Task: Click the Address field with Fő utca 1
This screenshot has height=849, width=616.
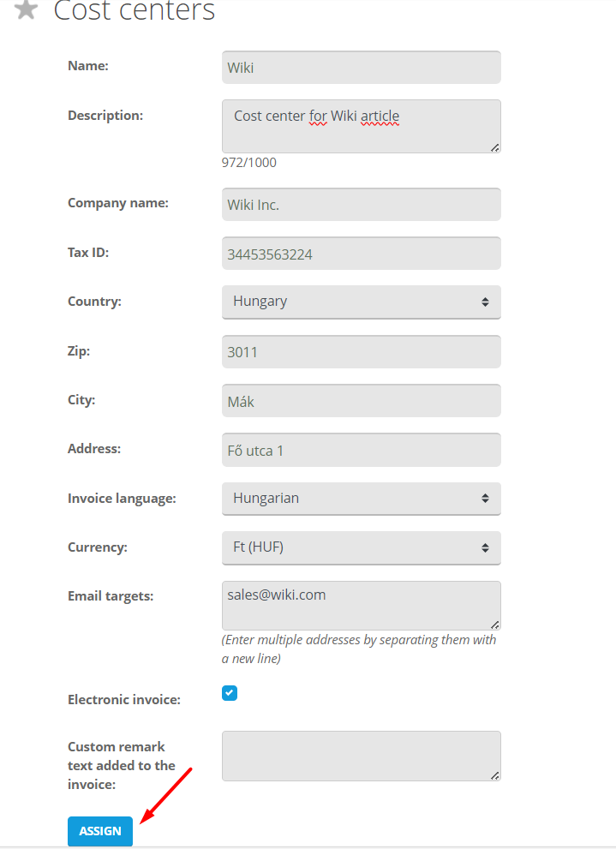Action: click(361, 450)
